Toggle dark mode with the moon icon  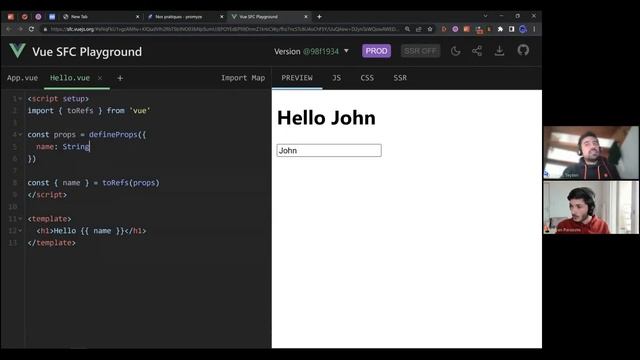(456, 51)
